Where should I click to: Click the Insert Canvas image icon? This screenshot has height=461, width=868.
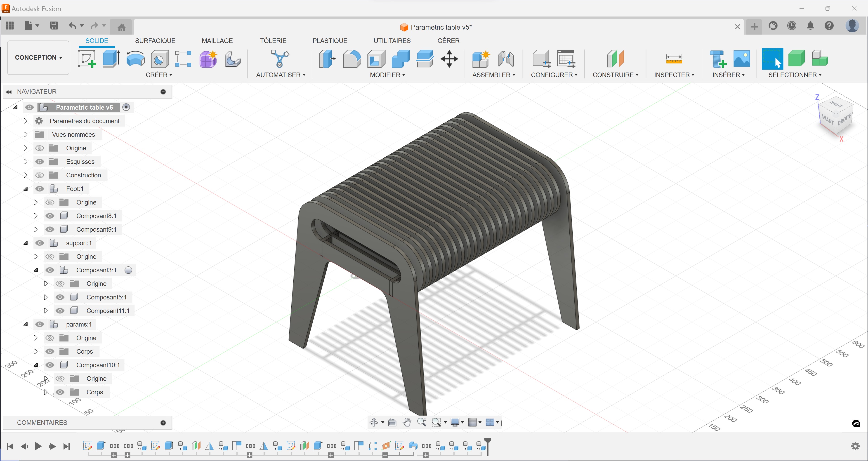pos(742,59)
